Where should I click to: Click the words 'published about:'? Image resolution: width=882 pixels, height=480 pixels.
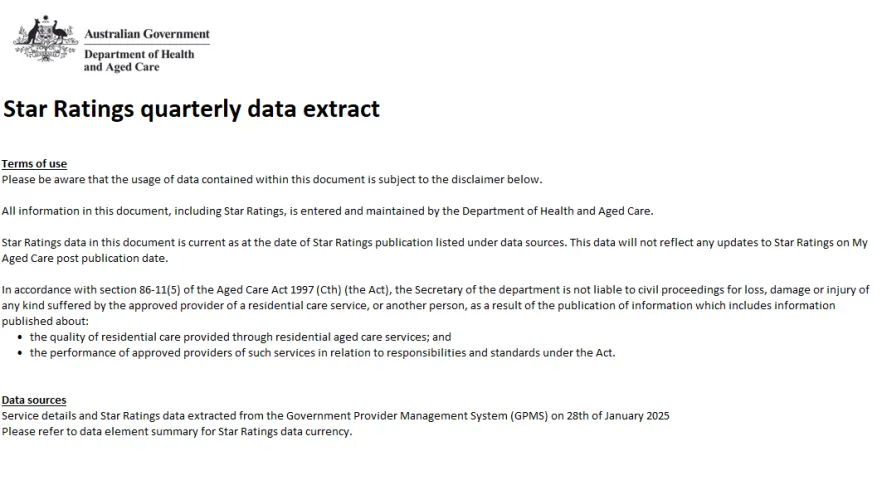(45, 321)
